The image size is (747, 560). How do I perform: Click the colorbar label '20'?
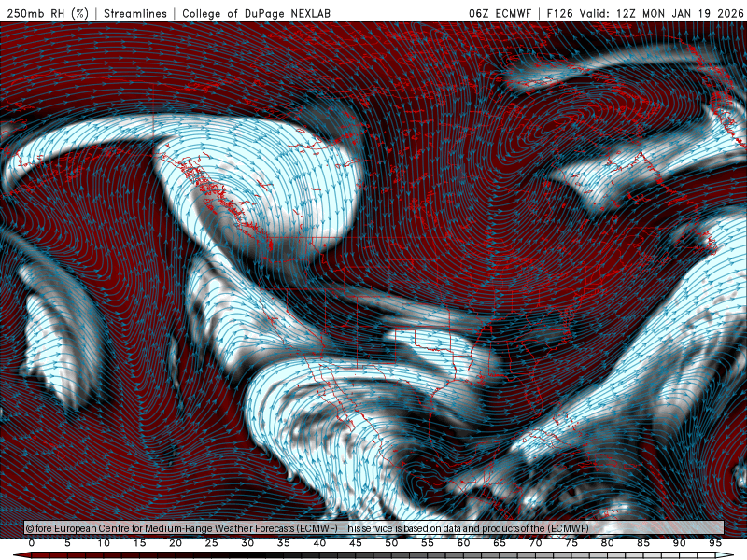point(176,543)
